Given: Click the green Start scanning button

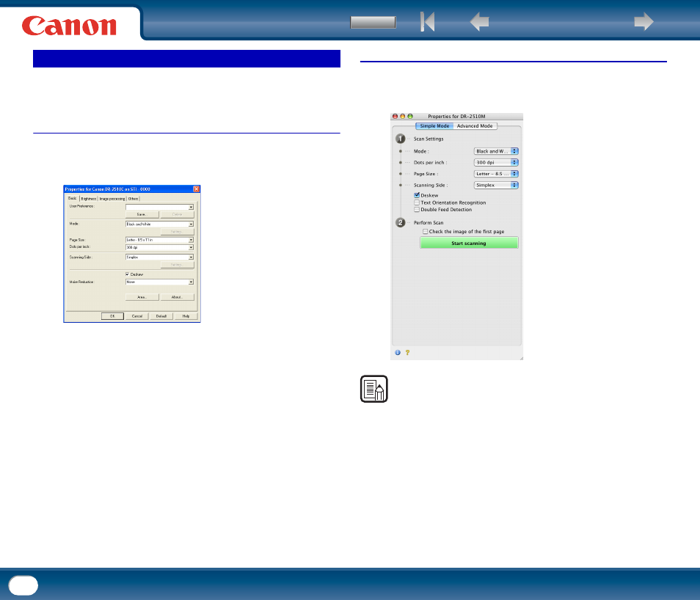Looking at the screenshot, I should point(469,243).
